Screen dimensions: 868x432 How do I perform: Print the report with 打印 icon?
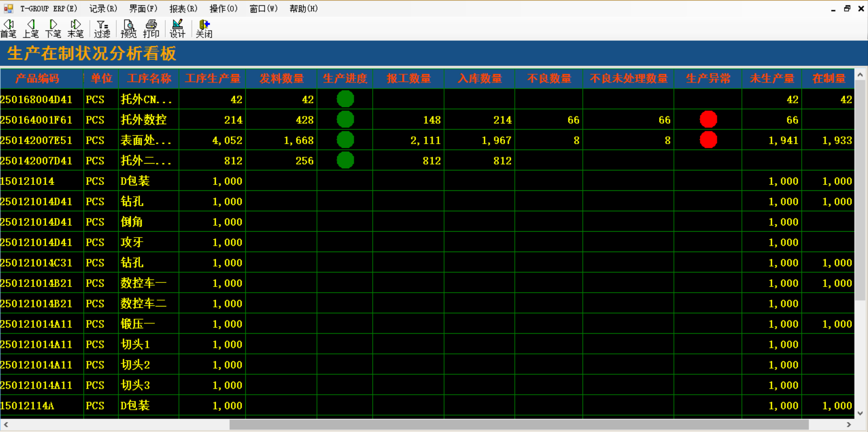[151, 29]
